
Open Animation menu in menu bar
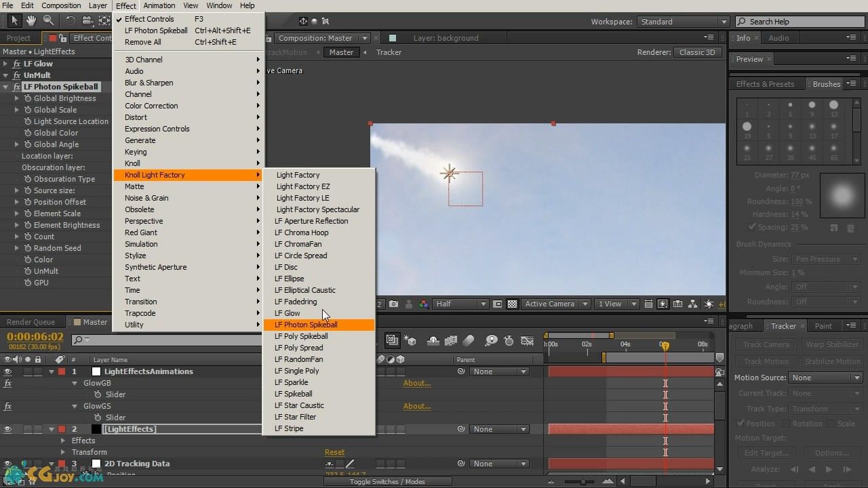pyautogui.click(x=159, y=5)
